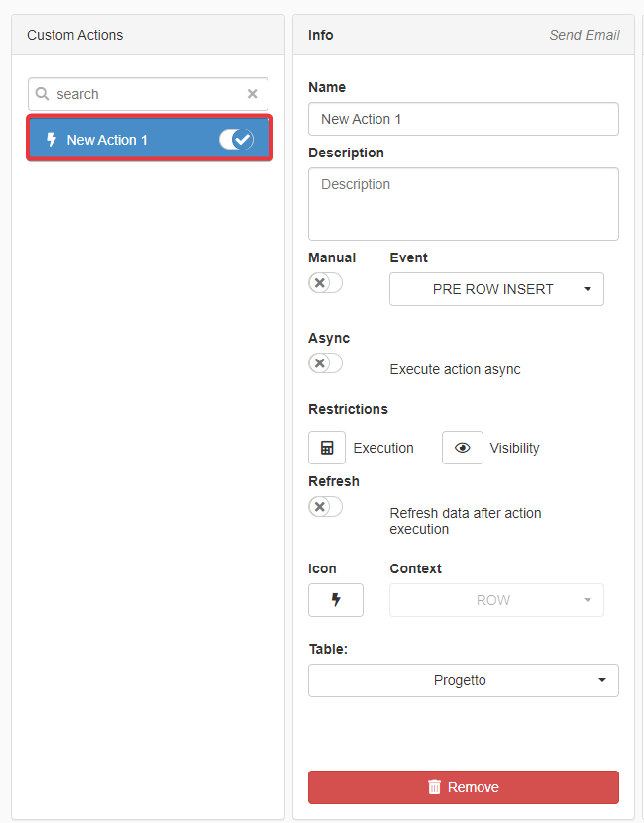Focus the Description text area

463,204
